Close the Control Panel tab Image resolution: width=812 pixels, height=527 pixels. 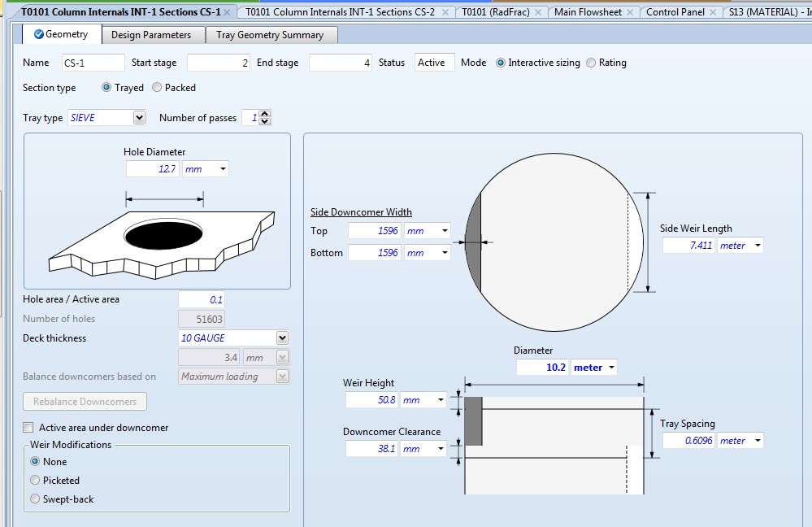pos(713,12)
